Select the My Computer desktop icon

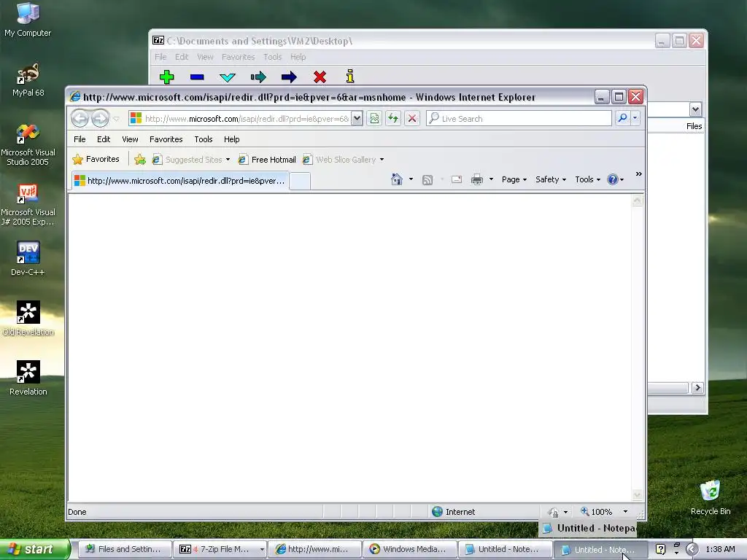pos(28,20)
